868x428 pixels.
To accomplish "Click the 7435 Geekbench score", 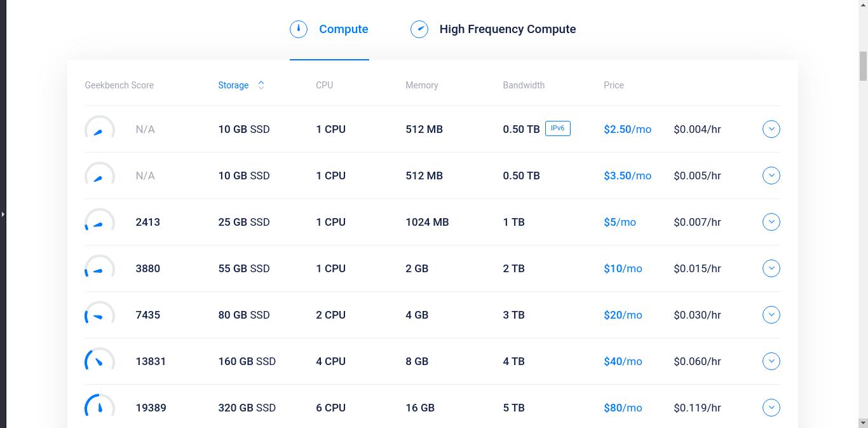I will pos(148,315).
